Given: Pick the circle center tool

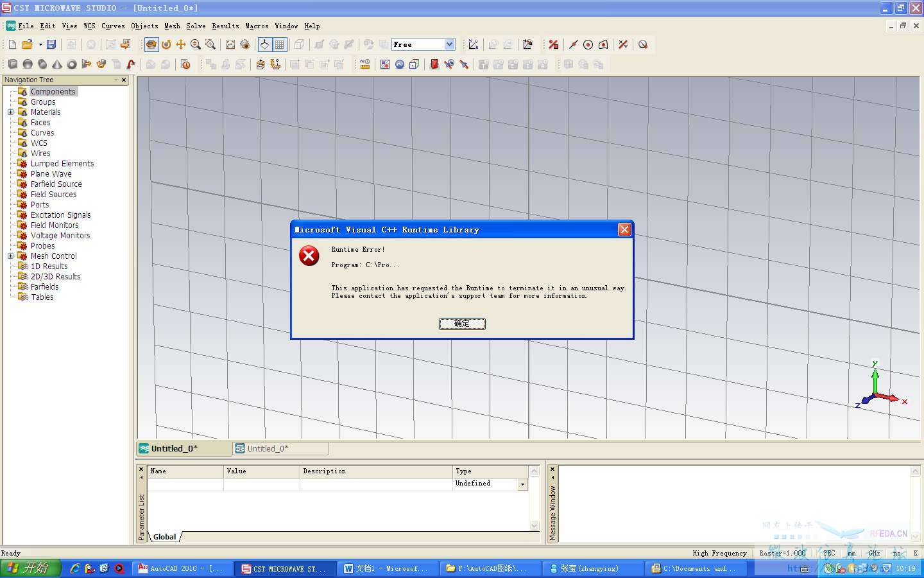Looking at the screenshot, I should coord(588,44).
